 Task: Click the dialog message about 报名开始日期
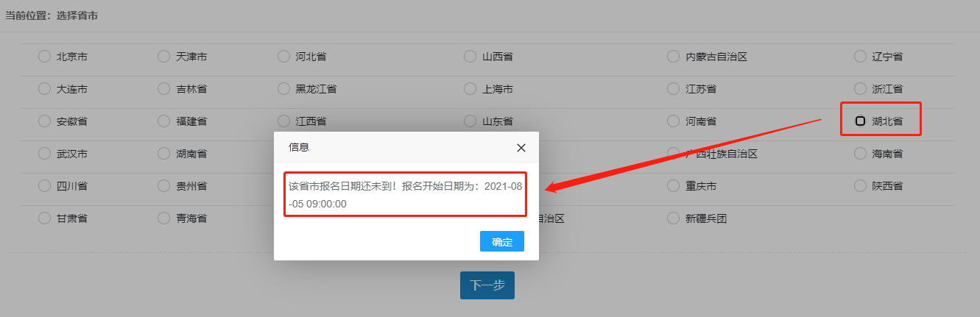pyautogui.click(x=406, y=195)
